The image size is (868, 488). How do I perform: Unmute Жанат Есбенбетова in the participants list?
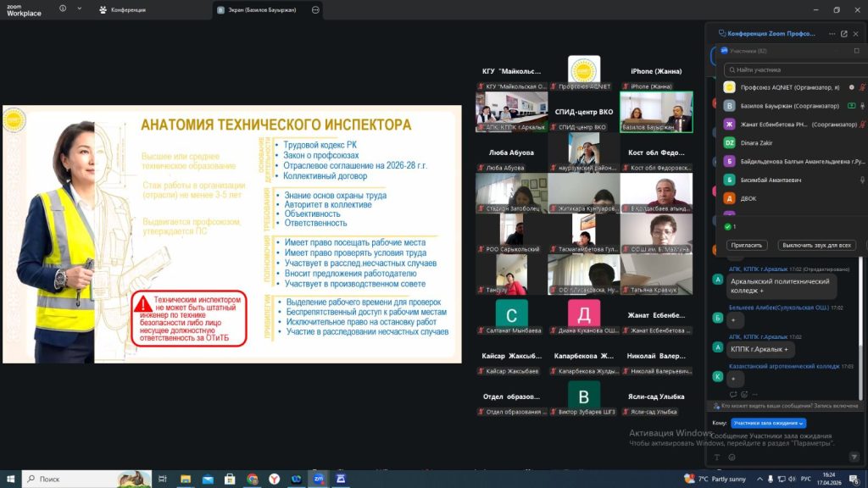point(863,125)
